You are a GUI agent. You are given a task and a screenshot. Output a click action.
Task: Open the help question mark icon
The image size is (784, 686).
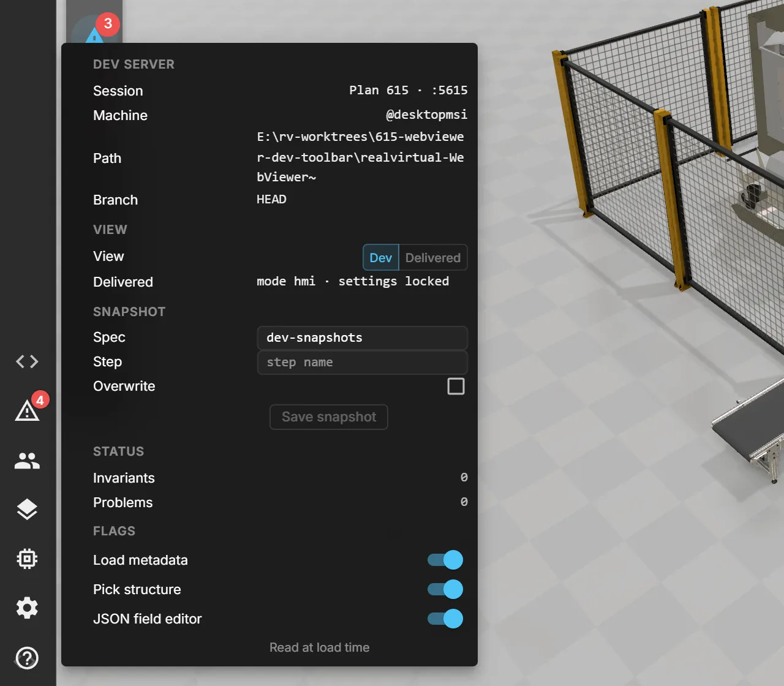(x=27, y=658)
